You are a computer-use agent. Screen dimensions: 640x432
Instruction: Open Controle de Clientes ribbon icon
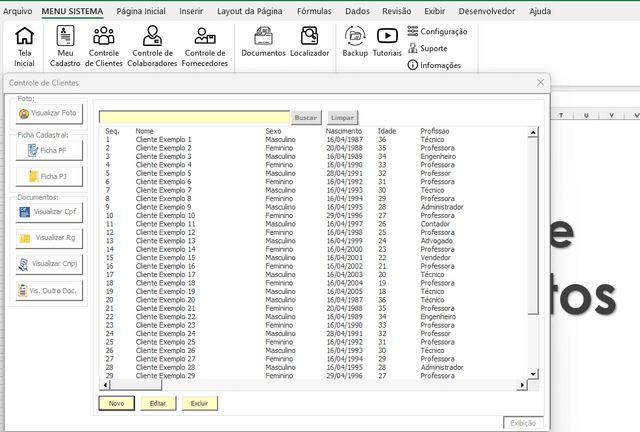(x=104, y=46)
